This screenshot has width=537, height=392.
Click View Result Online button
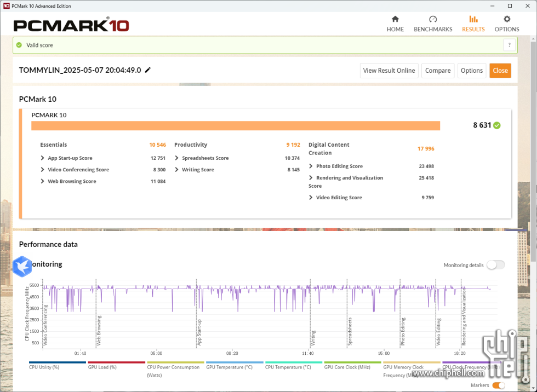pos(389,71)
